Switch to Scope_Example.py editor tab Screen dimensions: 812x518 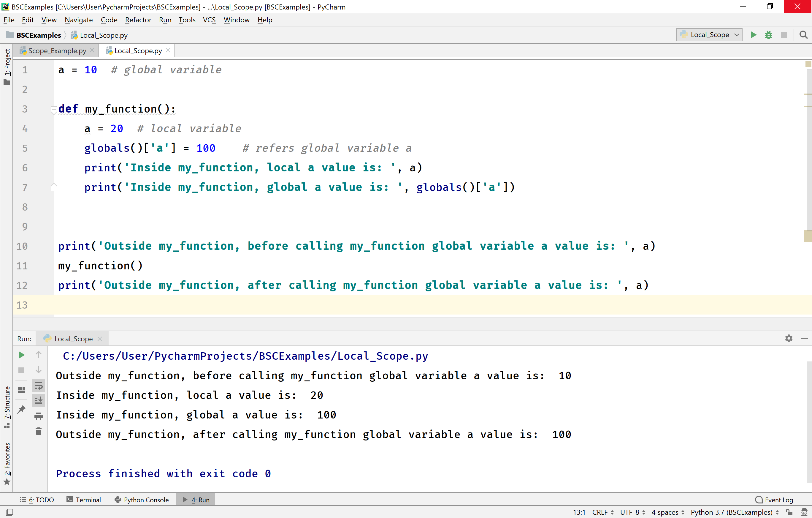pos(57,50)
